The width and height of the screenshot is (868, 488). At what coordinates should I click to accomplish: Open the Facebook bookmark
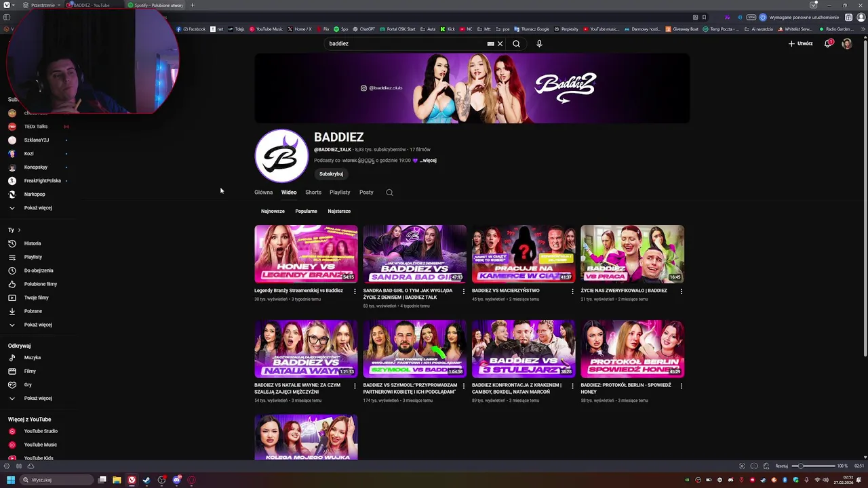(x=191, y=29)
